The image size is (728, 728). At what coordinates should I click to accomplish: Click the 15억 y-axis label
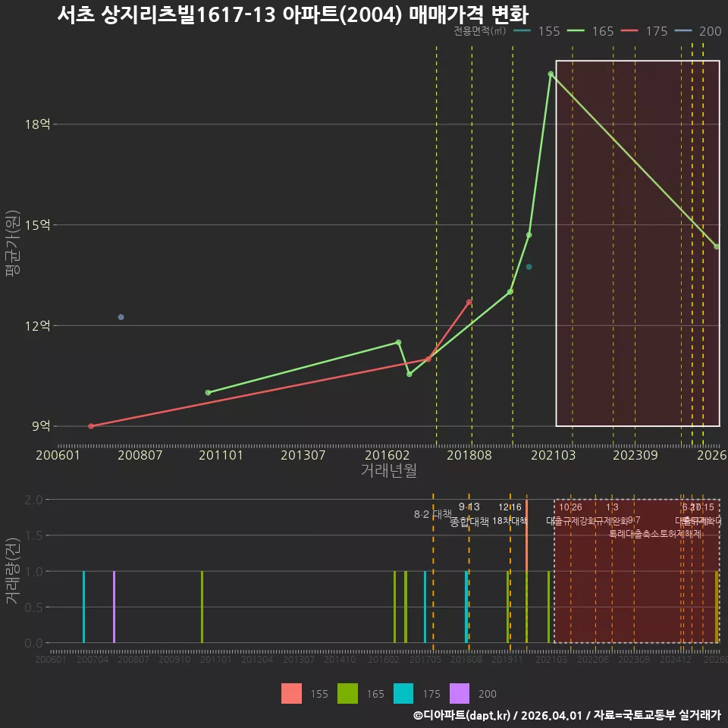38,224
